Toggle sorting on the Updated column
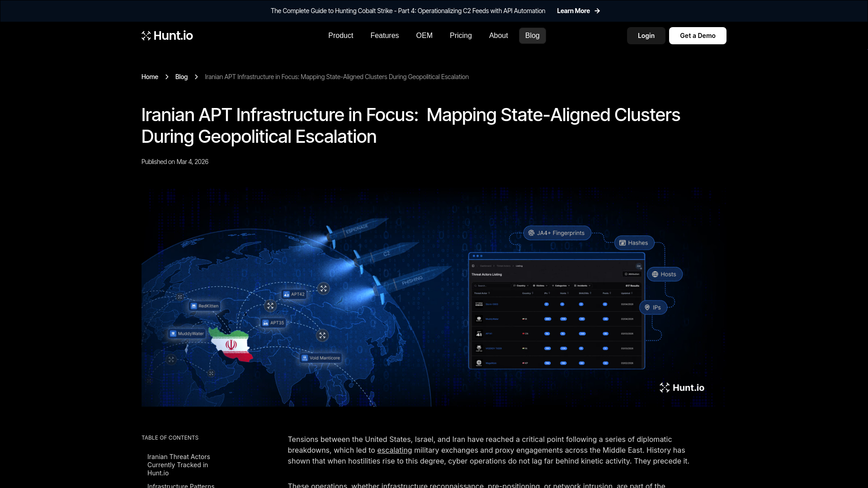This screenshot has height=488, width=868. coord(632,293)
